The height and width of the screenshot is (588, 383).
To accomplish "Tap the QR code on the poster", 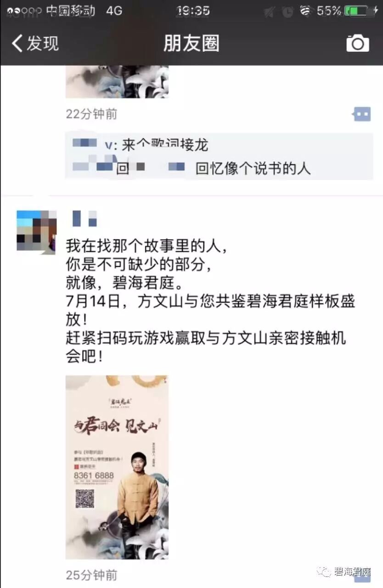I will 84,498.
